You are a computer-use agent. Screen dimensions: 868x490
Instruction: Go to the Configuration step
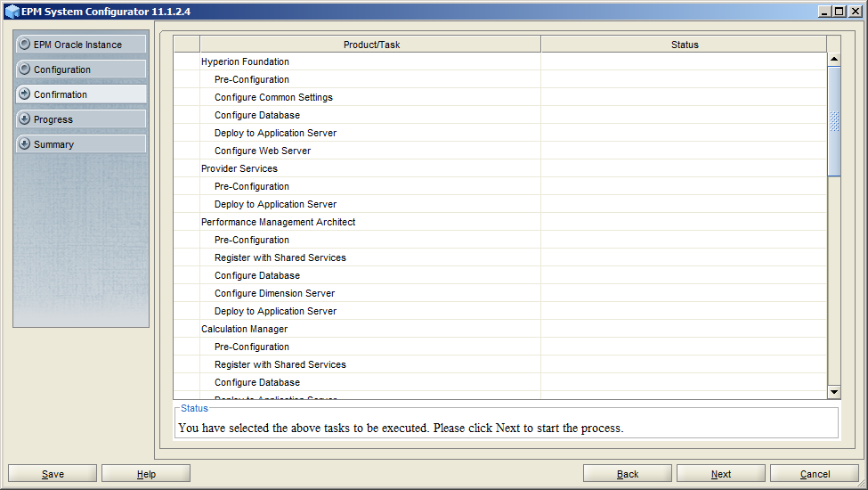click(81, 69)
